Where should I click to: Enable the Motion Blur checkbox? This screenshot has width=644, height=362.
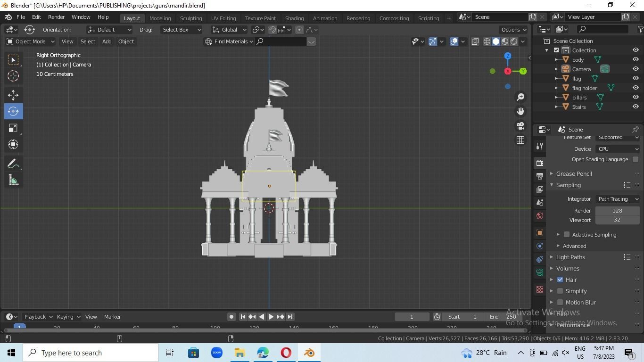560,302
